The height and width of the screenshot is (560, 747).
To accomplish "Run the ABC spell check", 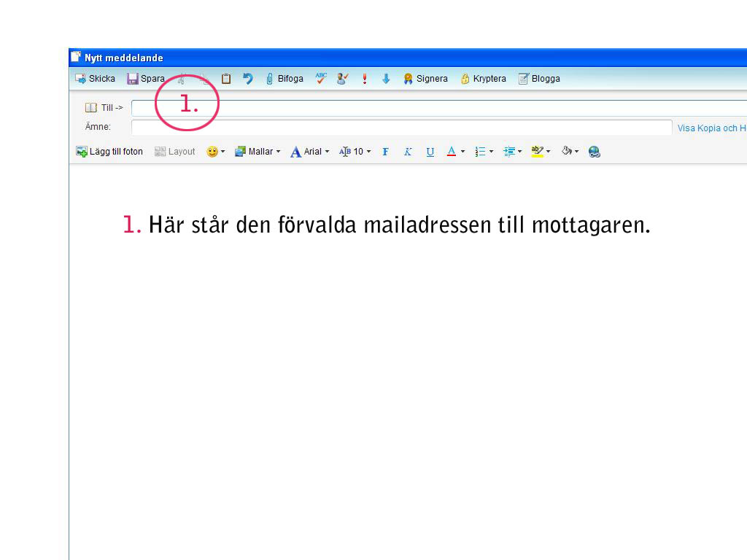I will (321, 78).
